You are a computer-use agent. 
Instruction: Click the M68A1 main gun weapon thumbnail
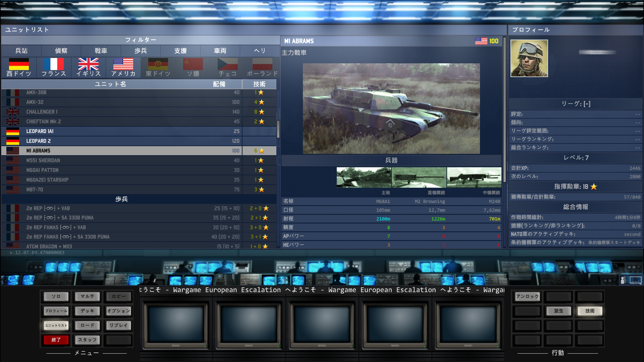pyautogui.click(x=364, y=177)
